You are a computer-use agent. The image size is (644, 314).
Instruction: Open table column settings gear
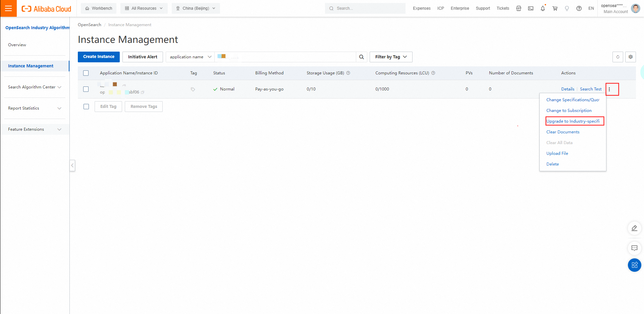pyautogui.click(x=631, y=57)
